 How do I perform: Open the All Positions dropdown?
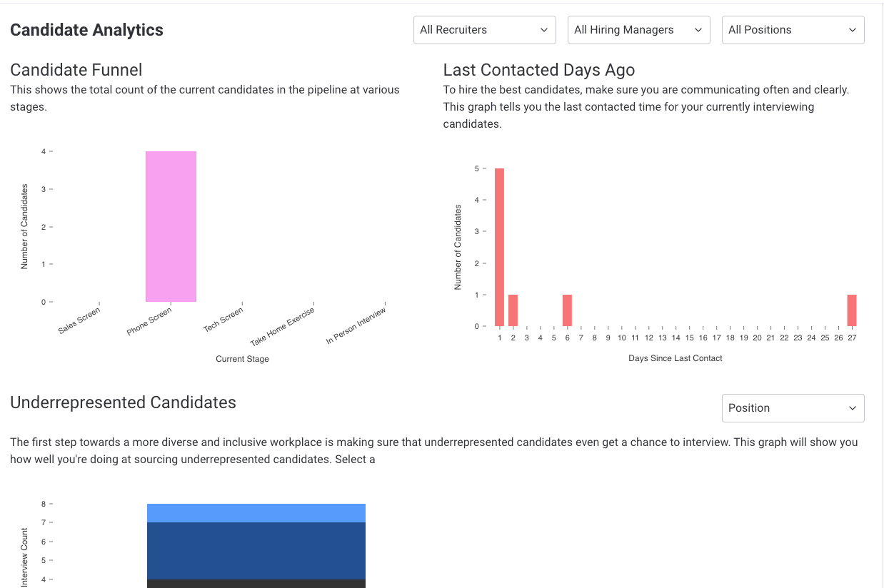click(793, 30)
